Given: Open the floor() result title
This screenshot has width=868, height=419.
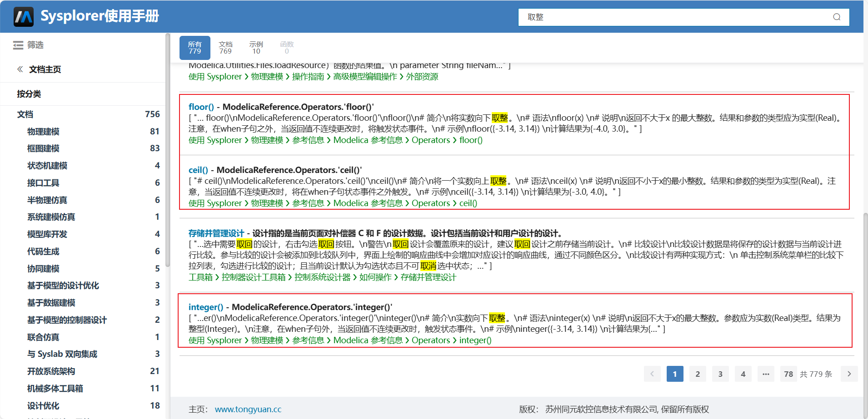Looking at the screenshot, I should point(201,107).
